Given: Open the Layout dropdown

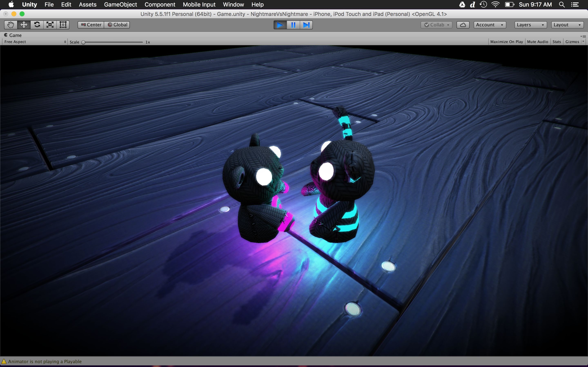Looking at the screenshot, I should [567, 25].
